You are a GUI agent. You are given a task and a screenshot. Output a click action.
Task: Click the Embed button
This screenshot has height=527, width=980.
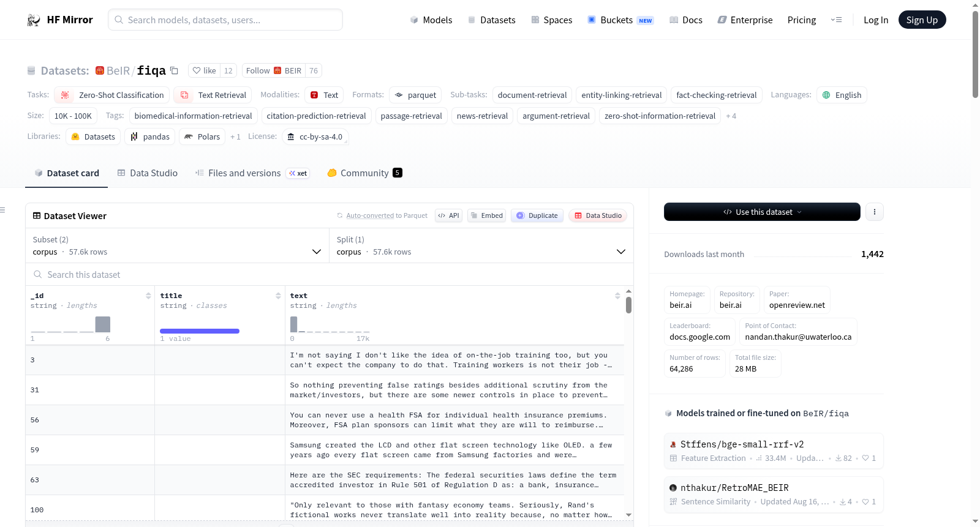pos(486,215)
